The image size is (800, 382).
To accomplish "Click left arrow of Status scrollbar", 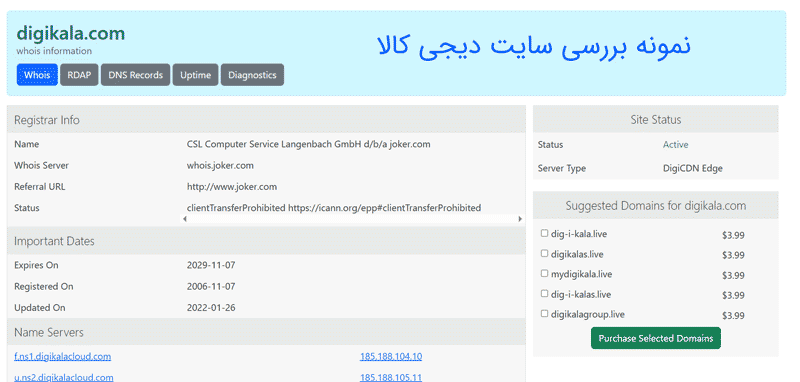I will click(185, 219).
